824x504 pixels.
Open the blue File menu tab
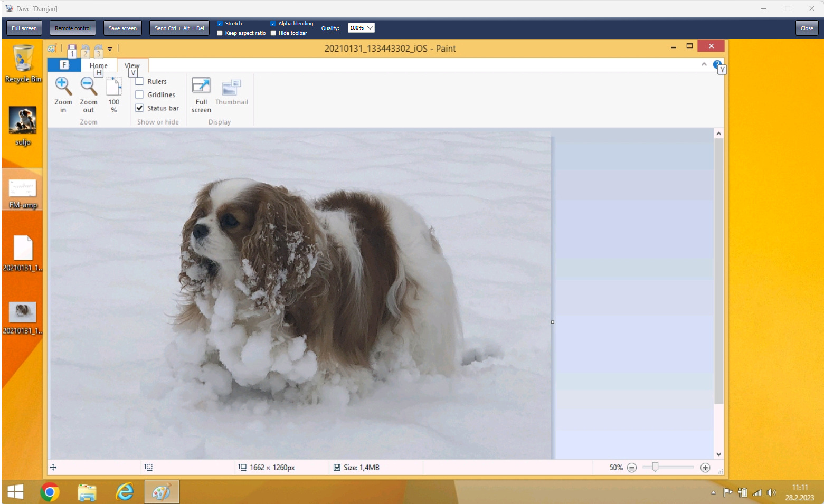click(x=64, y=65)
